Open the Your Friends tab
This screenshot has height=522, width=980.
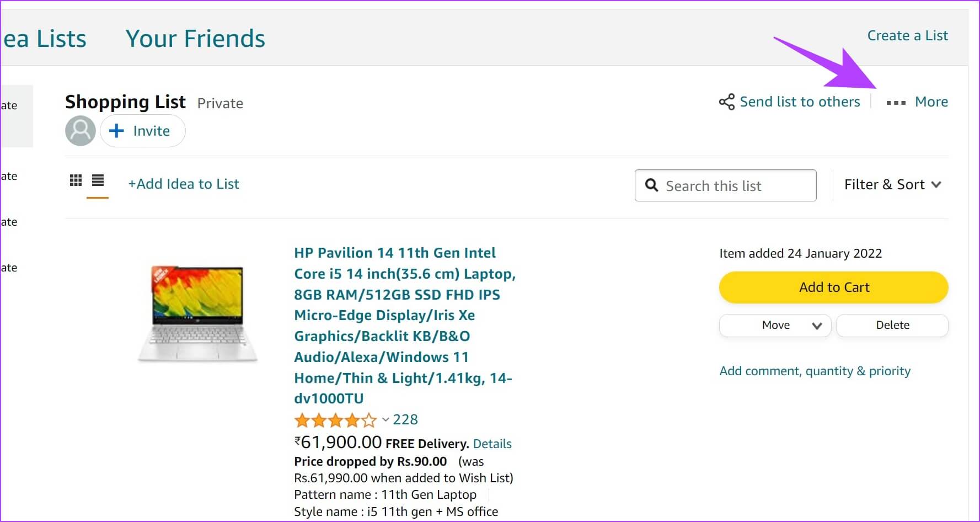point(195,39)
